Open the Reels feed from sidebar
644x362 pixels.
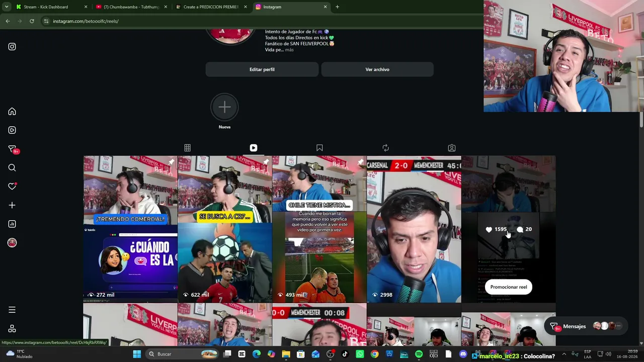point(12,130)
